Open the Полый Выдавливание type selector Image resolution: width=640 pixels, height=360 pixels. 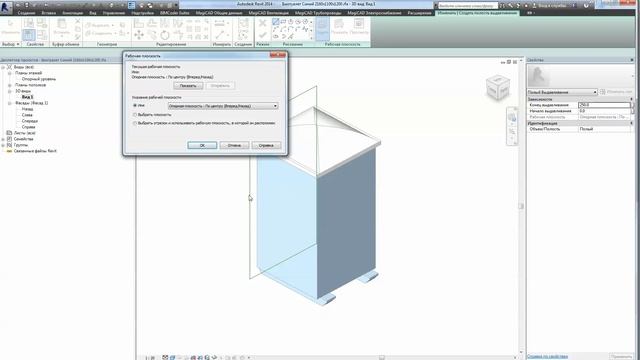562,92
